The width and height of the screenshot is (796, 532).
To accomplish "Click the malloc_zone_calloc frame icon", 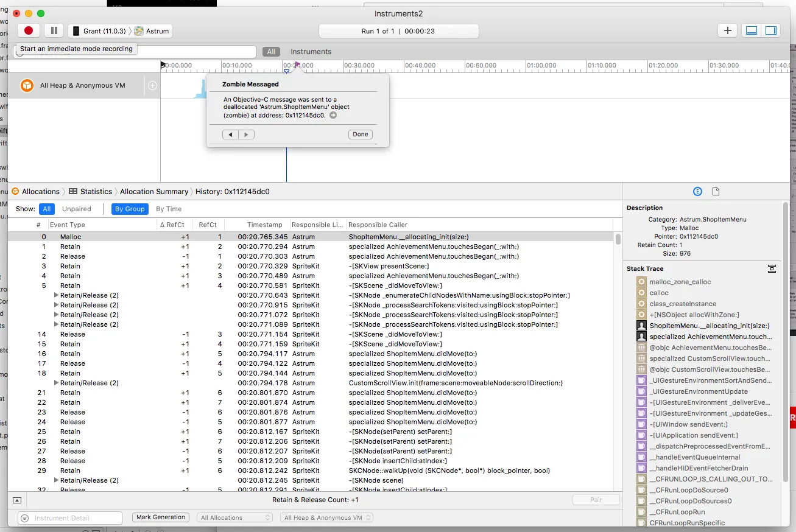I will pos(641,282).
